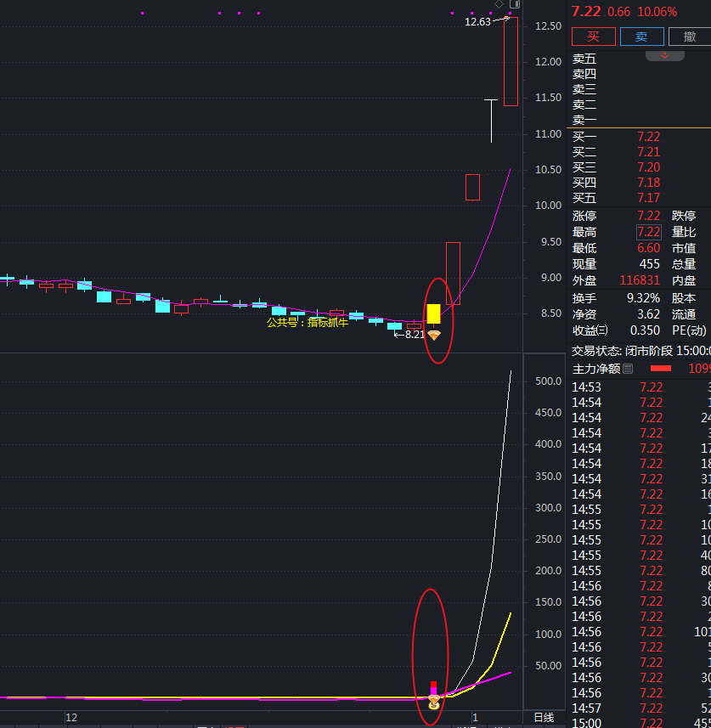Select the 14:57 trade tick row

[x=640, y=708]
